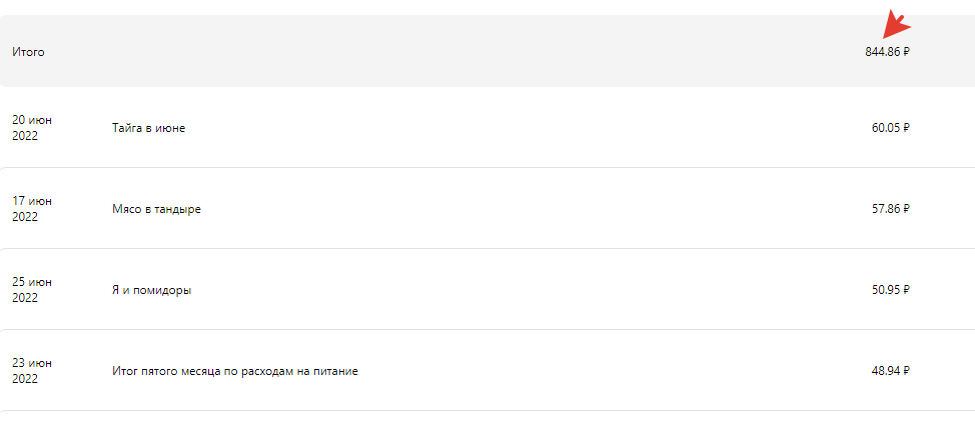Open the article Мясо в тандыре
975x421 pixels.
pos(157,209)
